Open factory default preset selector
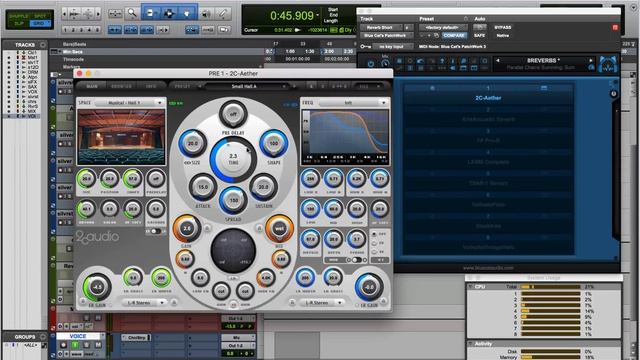Screen dimensions: 640x360 pyautogui.click(x=443, y=27)
